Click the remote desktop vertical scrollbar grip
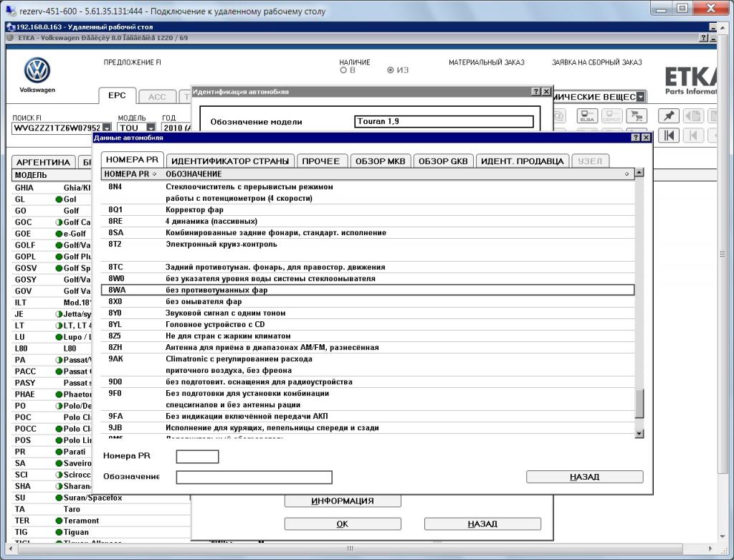Image resolution: width=734 pixels, height=560 pixels. [x=723, y=255]
